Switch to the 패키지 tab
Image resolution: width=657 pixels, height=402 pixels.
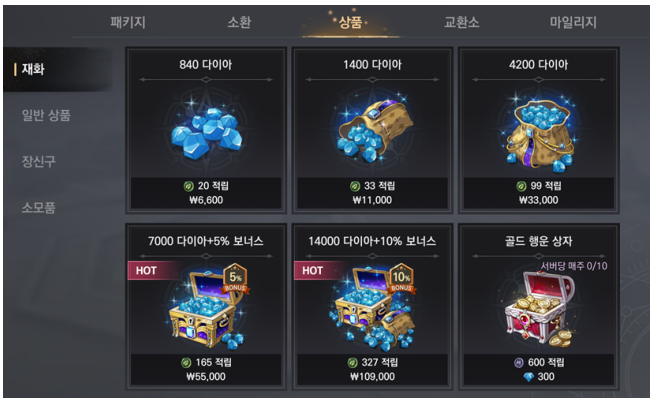coord(128,22)
